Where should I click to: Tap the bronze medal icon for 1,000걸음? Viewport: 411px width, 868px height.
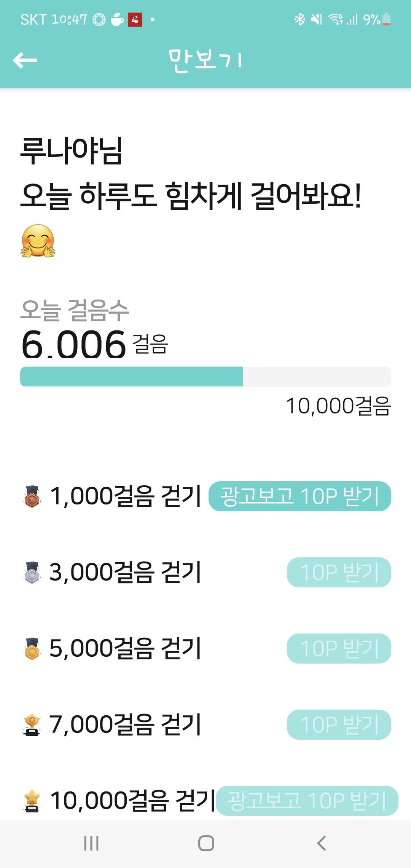coord(32,496)
